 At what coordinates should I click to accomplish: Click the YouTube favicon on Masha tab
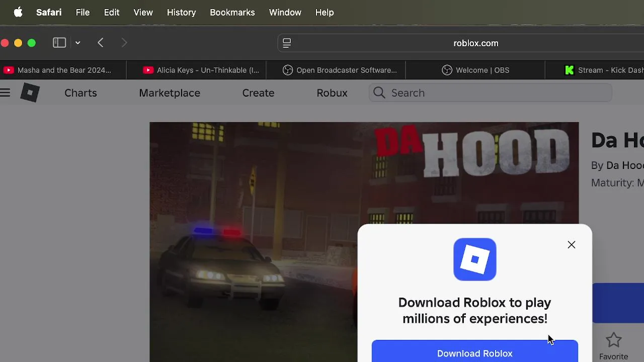tap(9, 70)
